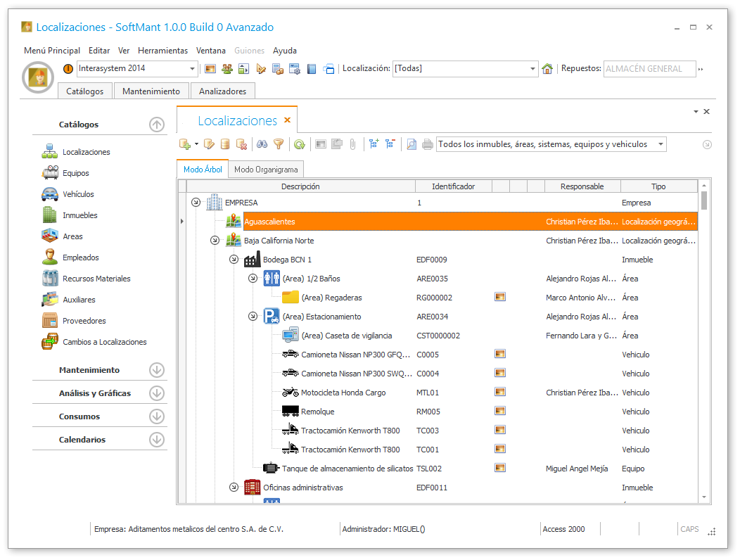Click the funnel filter icon
740x560 pixels.
click(279, 144)
